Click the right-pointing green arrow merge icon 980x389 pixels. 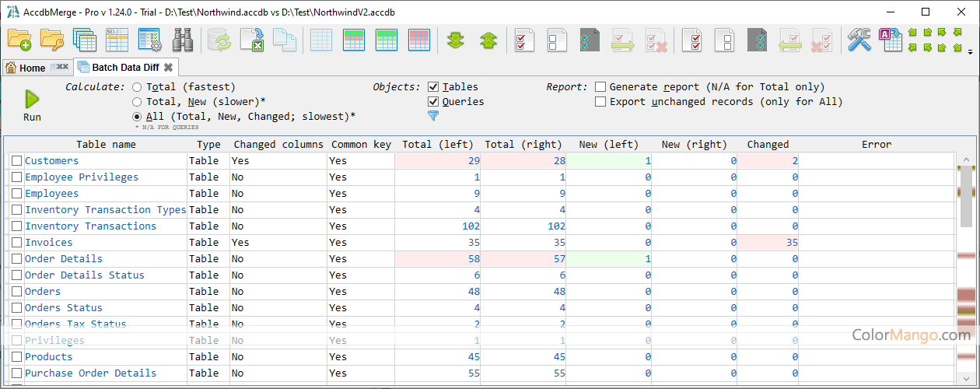(x=624, y=40)
